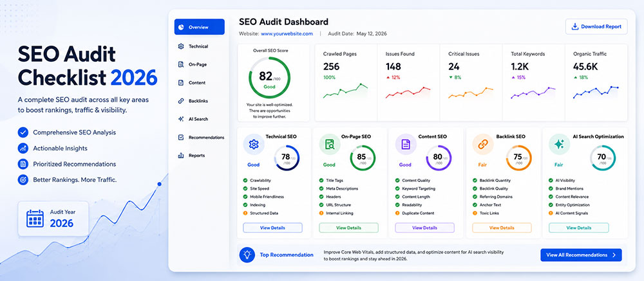Viewport: 644px width, 281px height.
Task: Click the Recommendations checklist icon in sidebar
Action: click(181, 138)
